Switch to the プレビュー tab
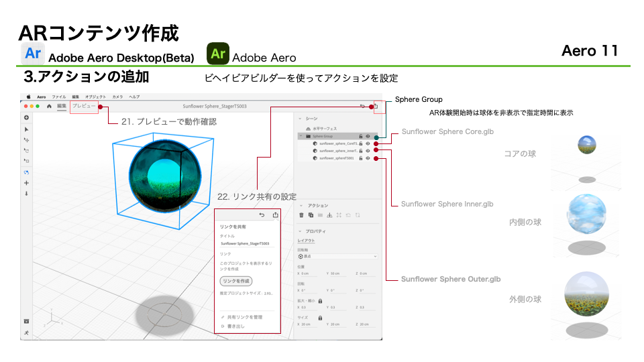 click(x=84, y=106)
